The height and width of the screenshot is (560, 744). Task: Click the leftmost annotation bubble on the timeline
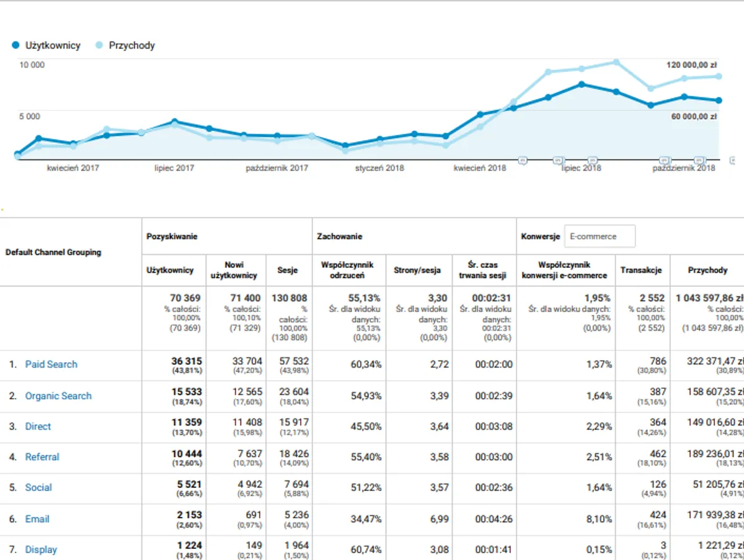tap(523, 159)
